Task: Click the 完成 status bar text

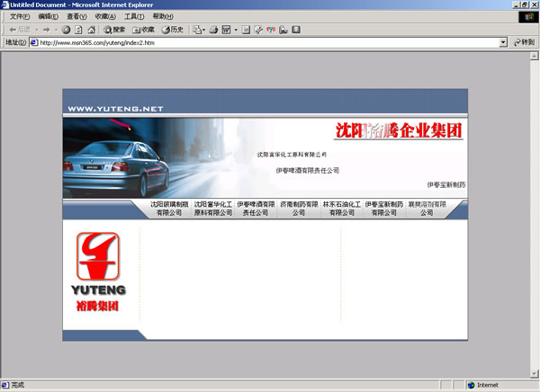Action: pos(18,385)
